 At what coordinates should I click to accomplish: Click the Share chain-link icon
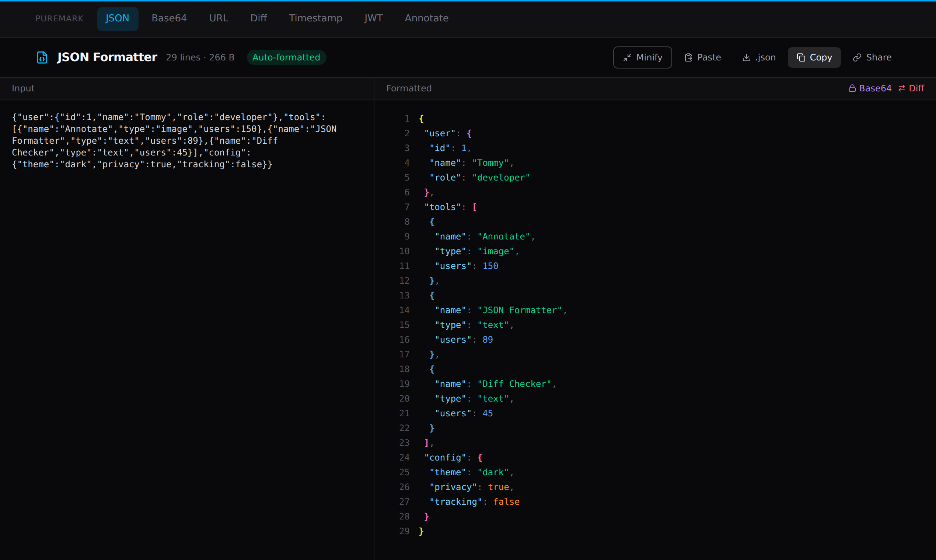(857, 57)
